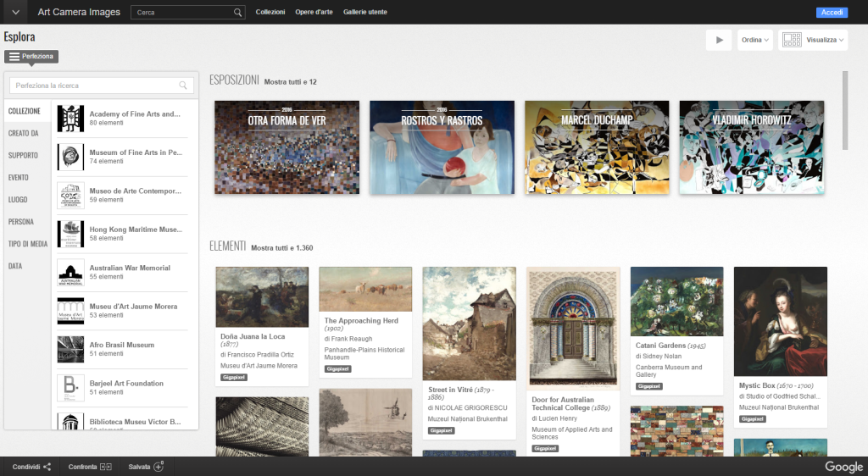Expand the top-left chevron menu
The height and width of the screenshot is (476, 868).
pyautogui.click(x=14, y=13)
